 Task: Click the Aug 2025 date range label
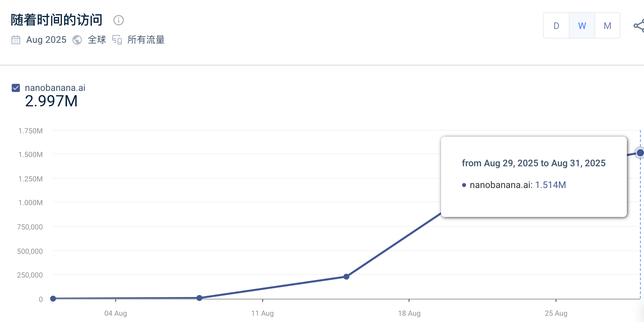point(46,40)
